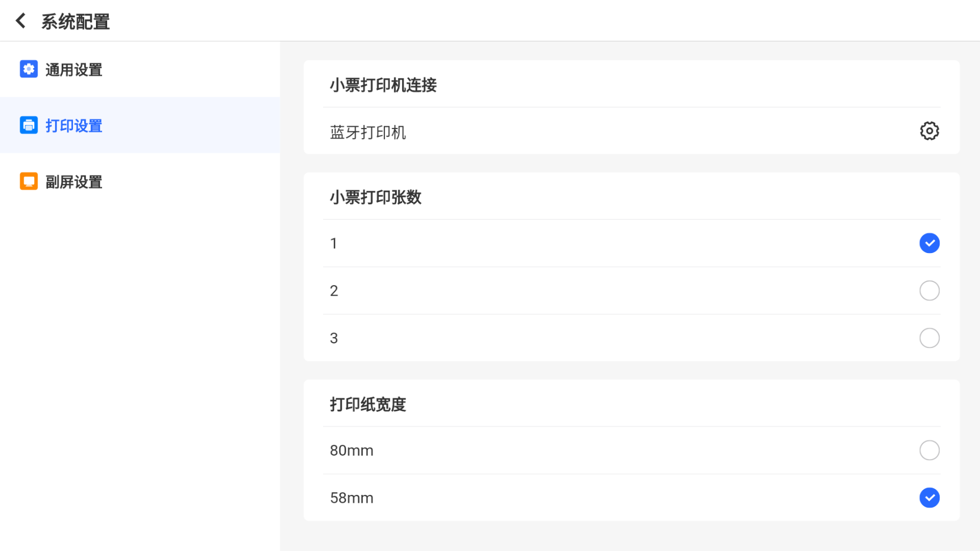Screen dimensions: 980x551
Task: Click the 小票打印机连接 section header
Action: click(x=383, y=85)
